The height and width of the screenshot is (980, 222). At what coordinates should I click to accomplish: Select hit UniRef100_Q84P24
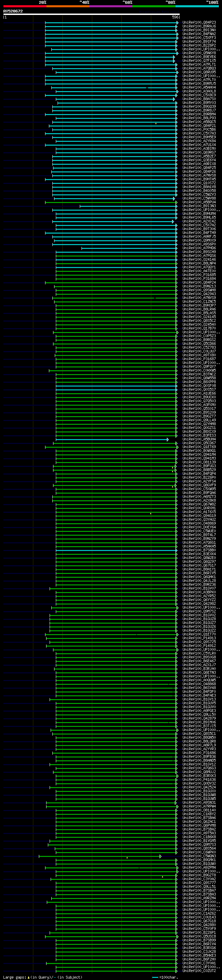tap(199, 283)
